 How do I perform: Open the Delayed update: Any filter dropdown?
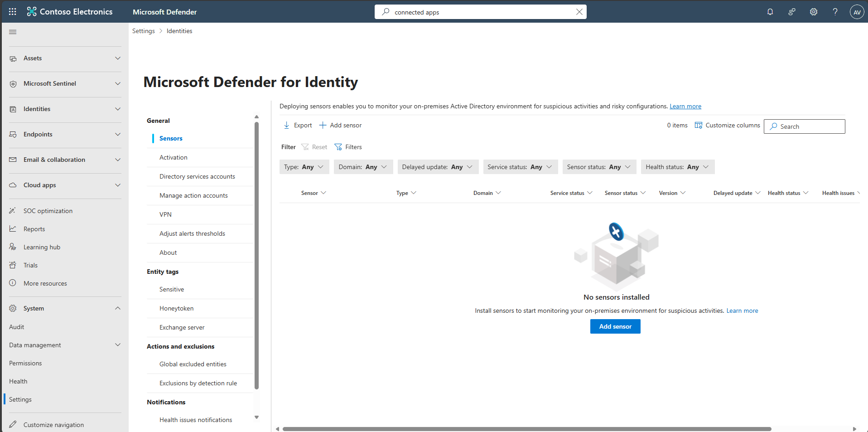pos(438,167)
